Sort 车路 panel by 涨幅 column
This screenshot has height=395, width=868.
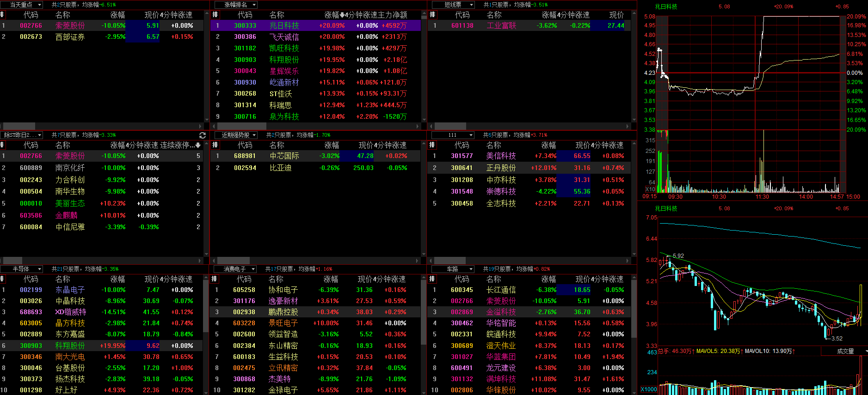click(549, 280)
